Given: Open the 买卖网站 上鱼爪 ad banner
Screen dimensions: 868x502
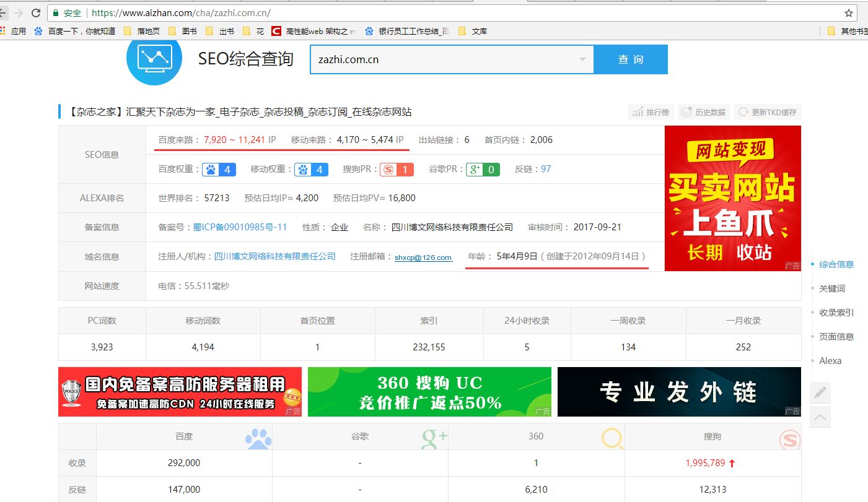Looking at the screenshot, I should pyautogui.click(x=733, y=198).
